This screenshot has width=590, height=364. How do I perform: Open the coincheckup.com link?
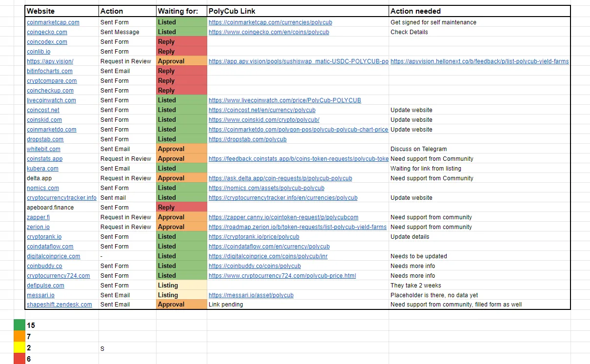click(50, 91)
